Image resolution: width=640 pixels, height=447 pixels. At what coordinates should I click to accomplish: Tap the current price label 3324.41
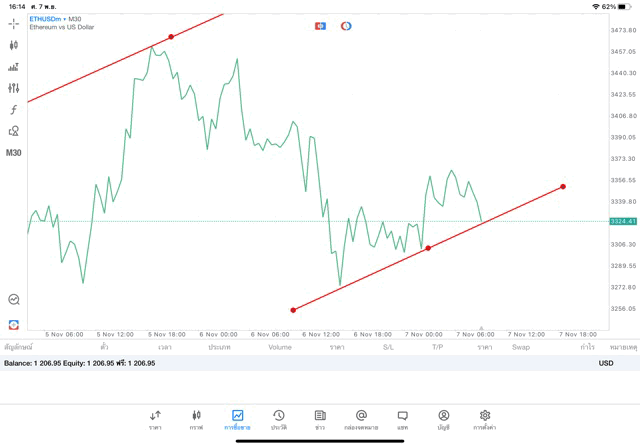coord(622,221)
